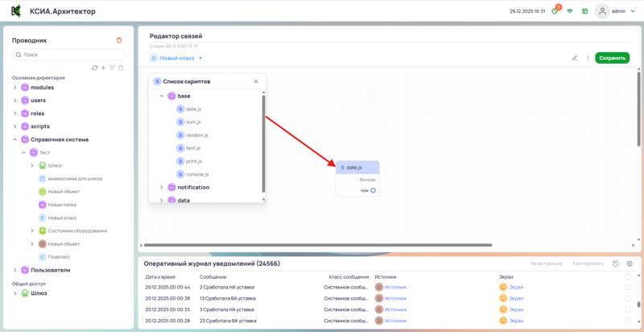644x332 pixels.
Task: Open Источник link for 00:00:38 row
Action: click(x=395, y=298)
